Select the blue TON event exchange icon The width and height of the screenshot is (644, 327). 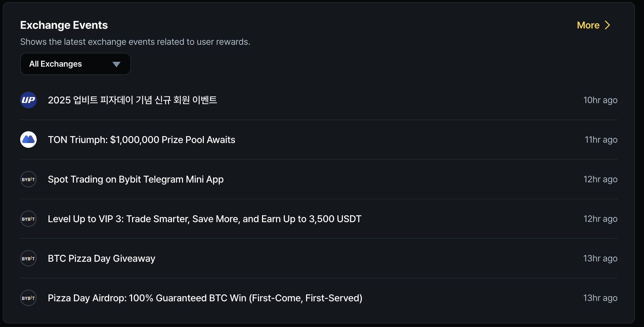point(28,140)
